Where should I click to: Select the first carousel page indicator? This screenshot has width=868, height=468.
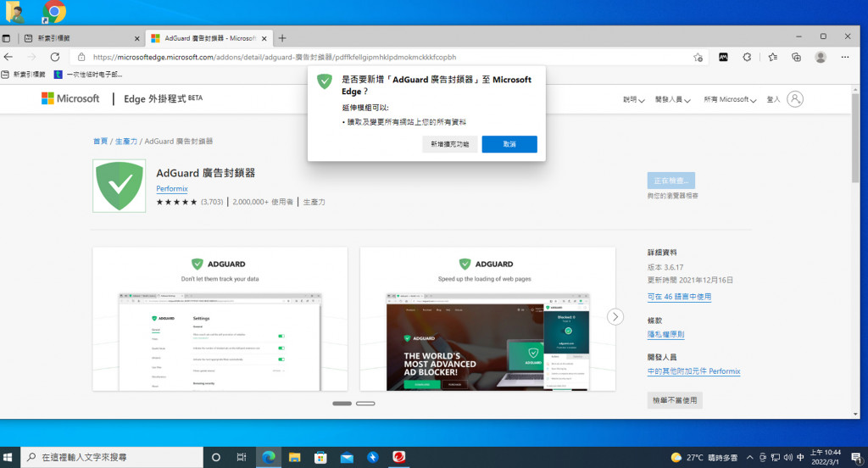point(342,404)
